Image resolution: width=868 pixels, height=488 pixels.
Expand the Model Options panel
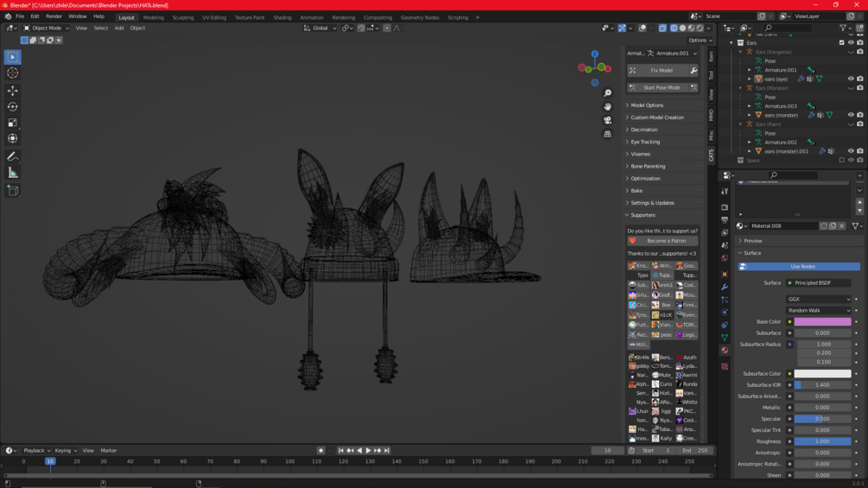[x=646, y=105]
